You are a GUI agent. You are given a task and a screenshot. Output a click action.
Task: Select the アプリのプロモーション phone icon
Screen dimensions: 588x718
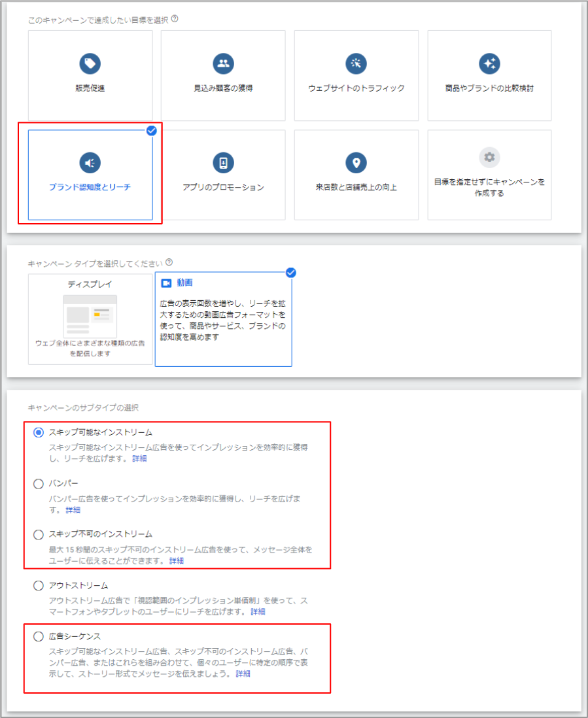223,163
